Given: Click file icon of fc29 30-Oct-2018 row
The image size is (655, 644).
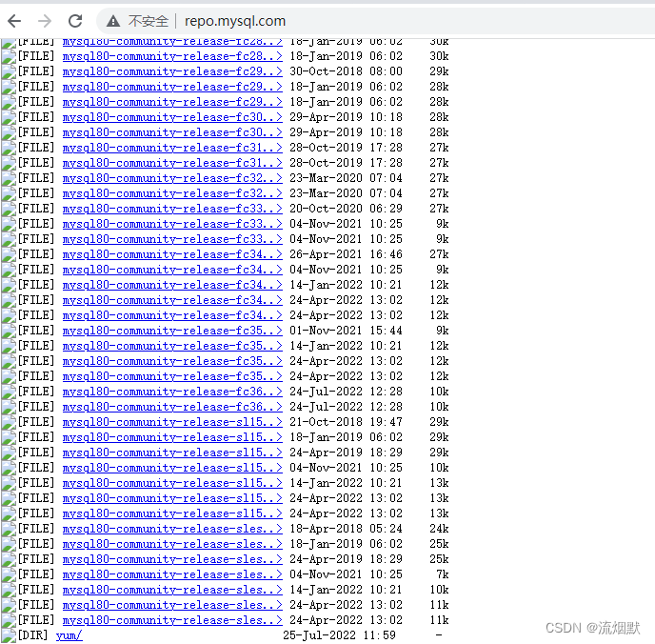Looking at the screenshot, I should coord(9,71).
